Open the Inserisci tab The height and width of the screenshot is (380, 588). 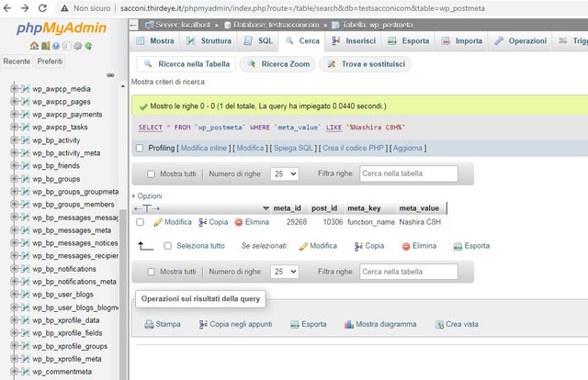354,41
